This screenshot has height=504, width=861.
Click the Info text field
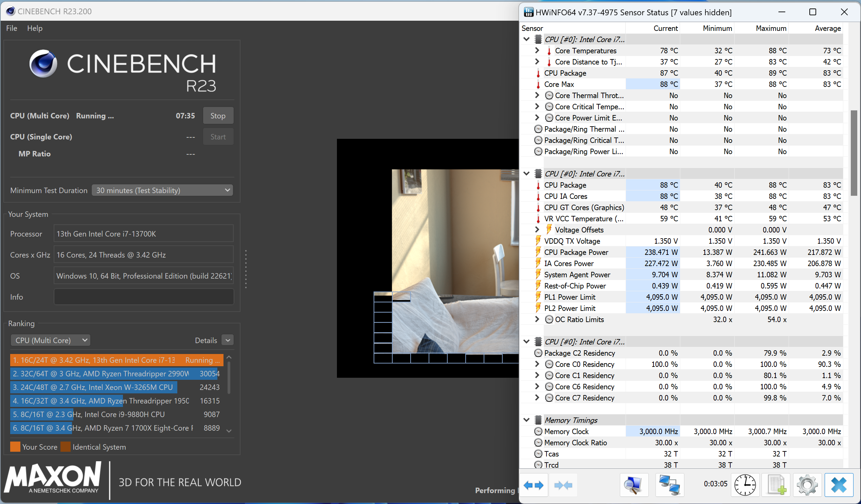pos(143,297)
